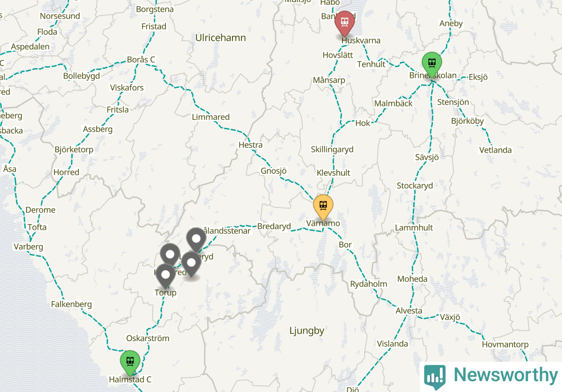Select the Falkenberg station label
The image size is (562, 392).
click(71, 305)
